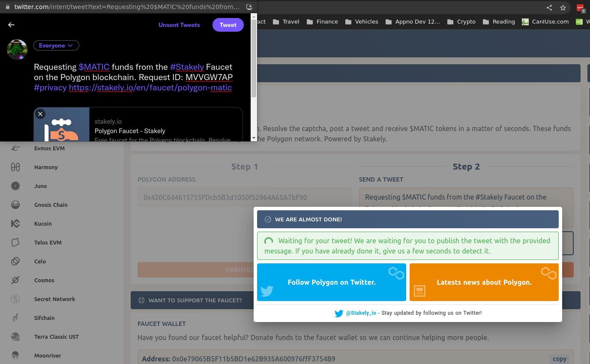The width and height of the screenshot is (590, 364).
Task: Copy the faucet wallet address
Action: pos(559,359)
